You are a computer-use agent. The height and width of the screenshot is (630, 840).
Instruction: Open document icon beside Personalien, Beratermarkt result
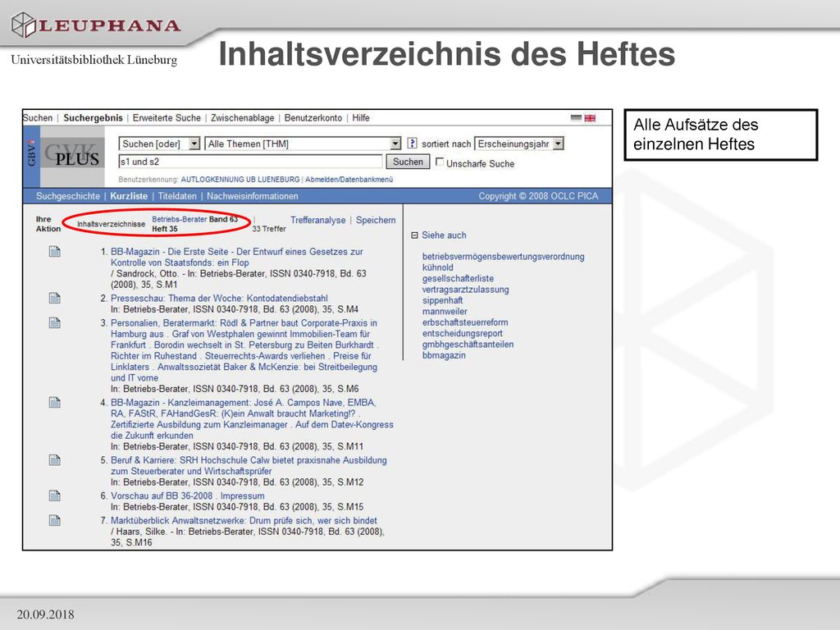(55, 322)
